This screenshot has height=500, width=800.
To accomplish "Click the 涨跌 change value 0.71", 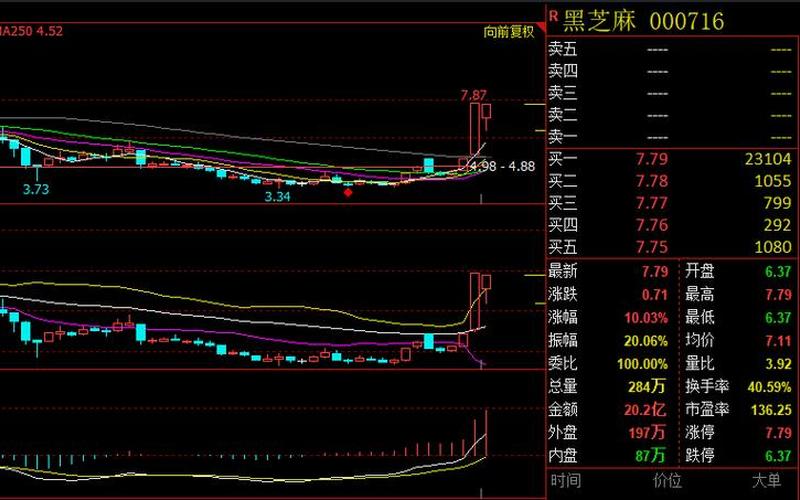I will [655, 295].
